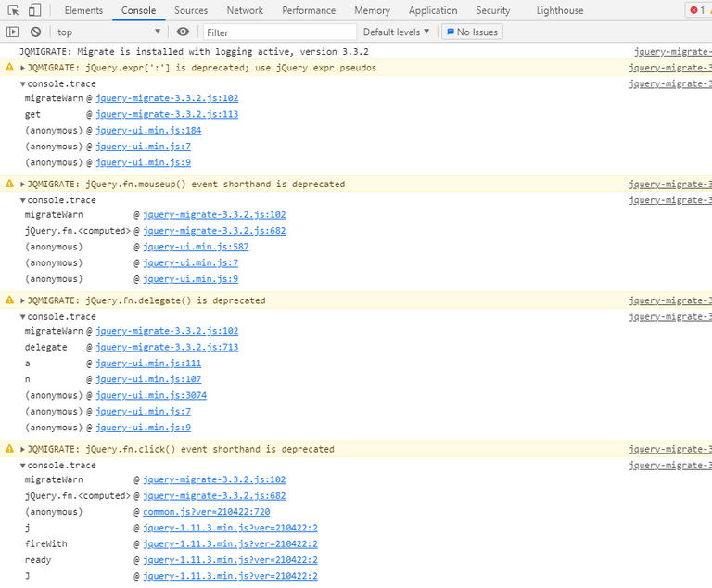Collapse console.trace under delegate() warning
712x588 pixels.
22,316
